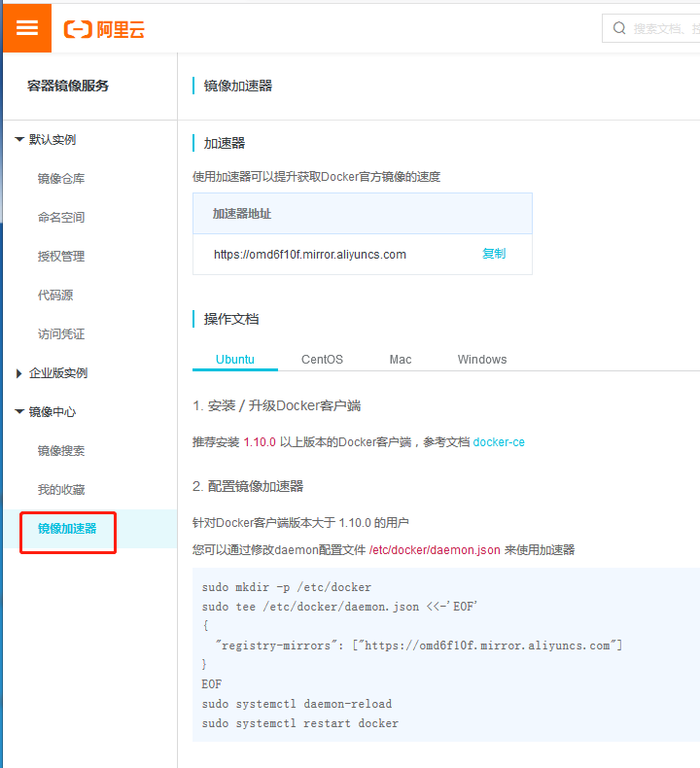This screenshot has width=700, height=768.
Task: Click the 企业版实例 label
Action: 58,373
